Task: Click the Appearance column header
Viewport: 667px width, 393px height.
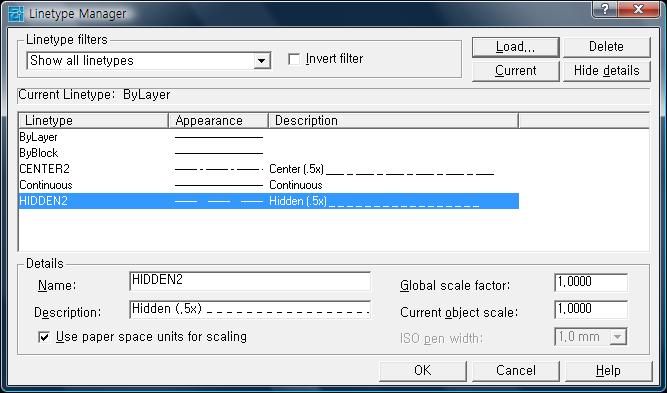Action: coord(219,121)
